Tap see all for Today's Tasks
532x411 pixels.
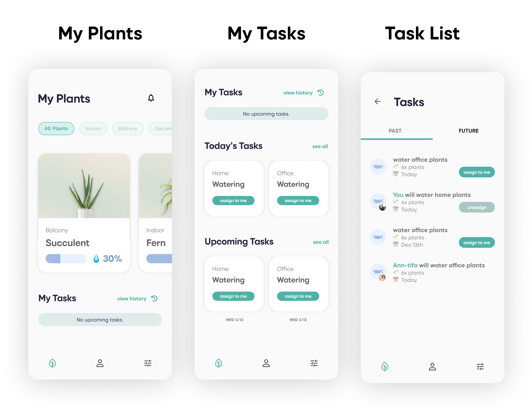click(321, 147)
